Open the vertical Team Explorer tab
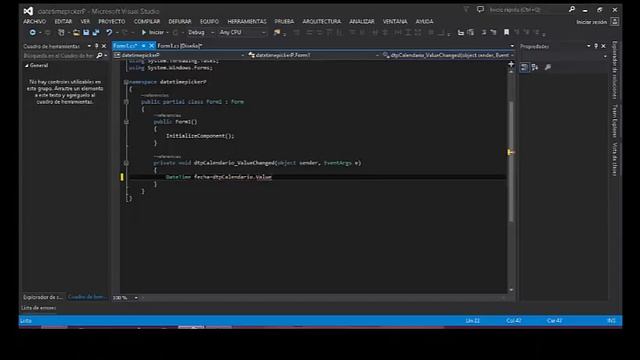This screenshot has width=640, height=360. click(x=615, y=121)
